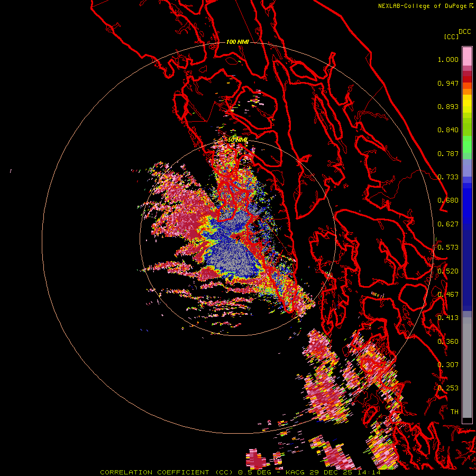
Task: Click the 0.360 scale value
Action: point(448,342)
